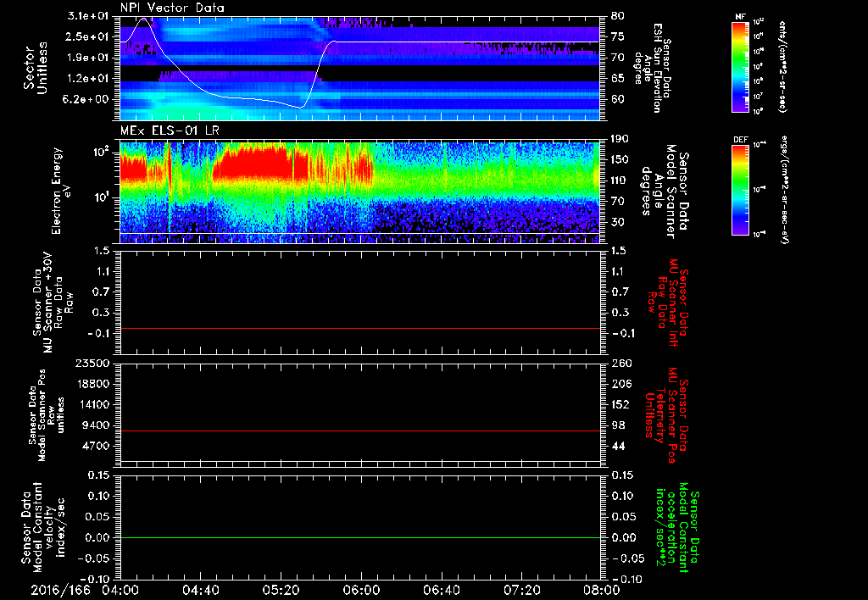This screenshot has height=600, width=868.
Task: Click the 04:40 time tick label
Action: pos(200,590)
